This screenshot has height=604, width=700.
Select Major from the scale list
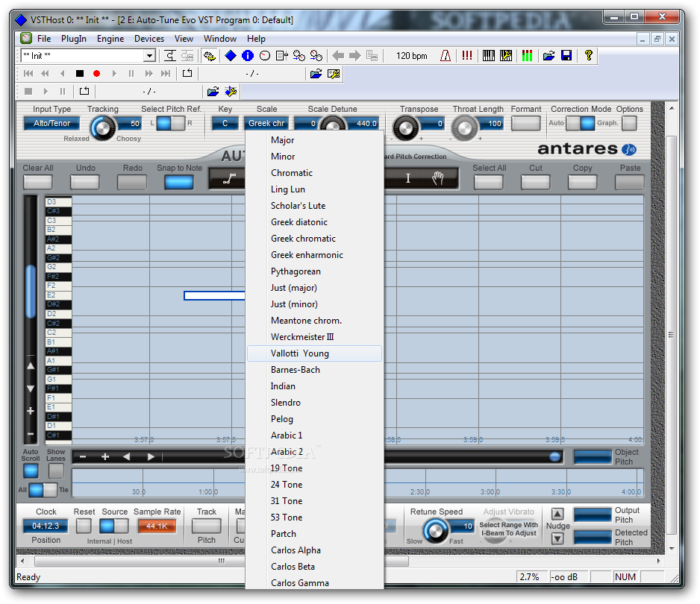coord(315,140)
